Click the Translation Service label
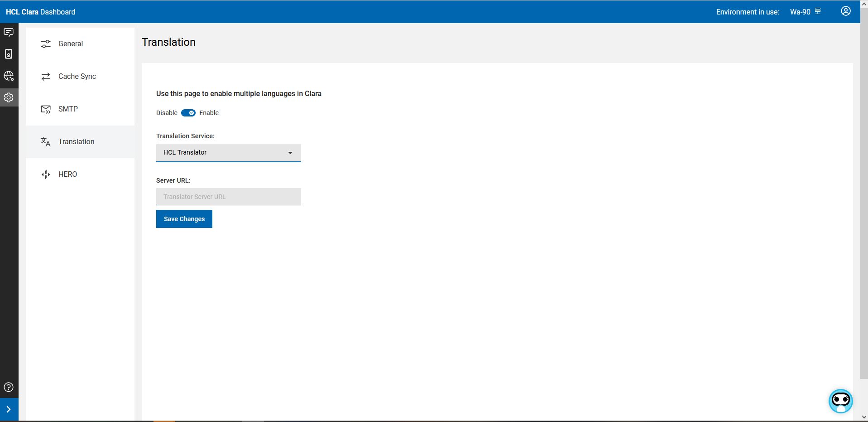This screenshot has width=868, height=422. click(x=185, y=136)
